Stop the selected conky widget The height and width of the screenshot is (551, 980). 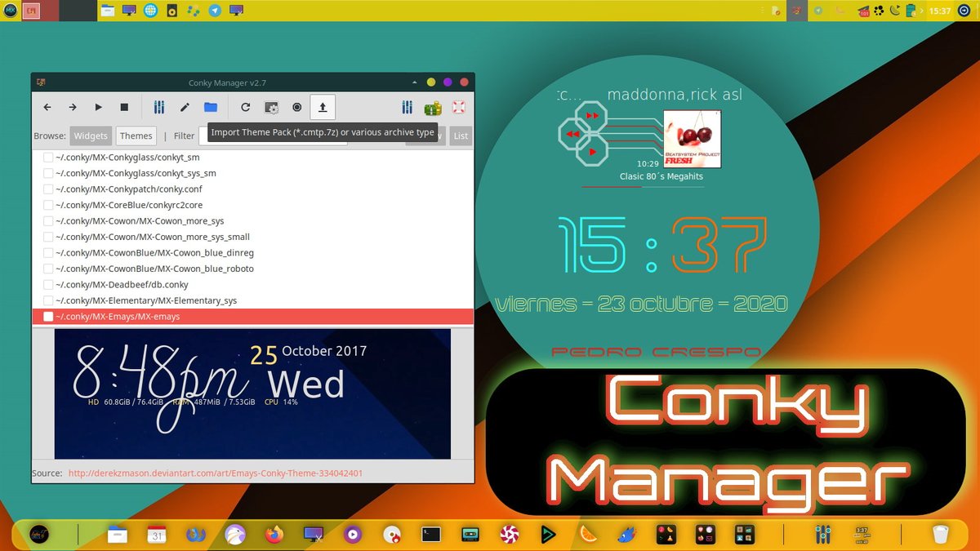click(x=124, y=107)
